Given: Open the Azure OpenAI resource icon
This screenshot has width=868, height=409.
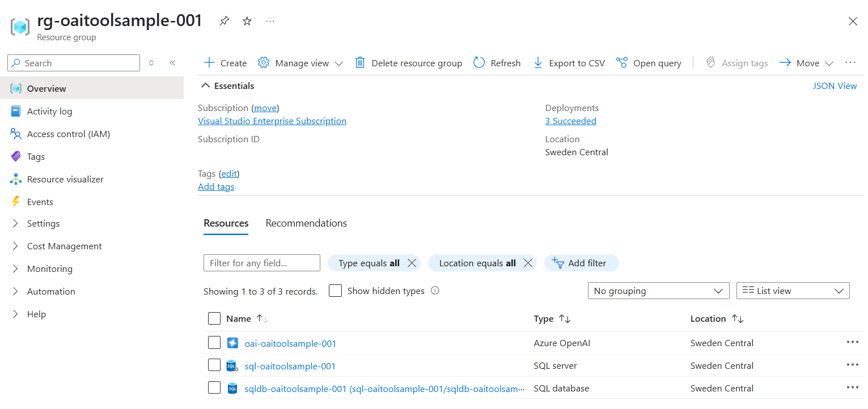Looking at the screenshot, I should [232, 343].
